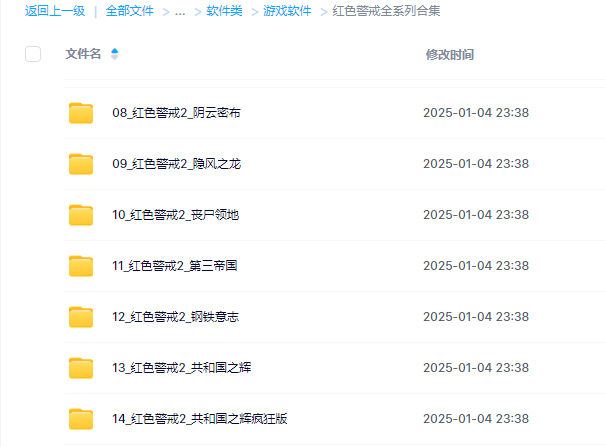Click current folder 红色警戒全系列合集 breadcrumb
The height and width of the screenshot is (447, 605).
pos(386,11)
